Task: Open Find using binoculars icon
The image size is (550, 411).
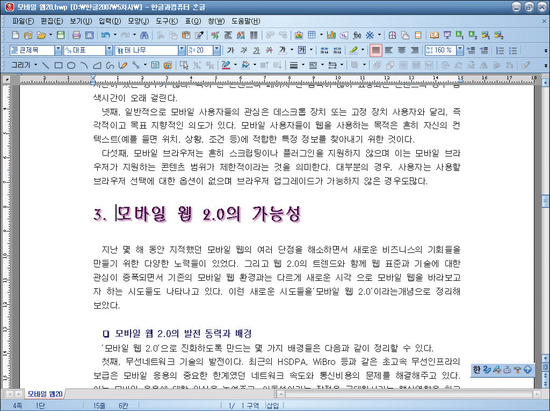Action: pyautogui.click(x=144, y=35)
